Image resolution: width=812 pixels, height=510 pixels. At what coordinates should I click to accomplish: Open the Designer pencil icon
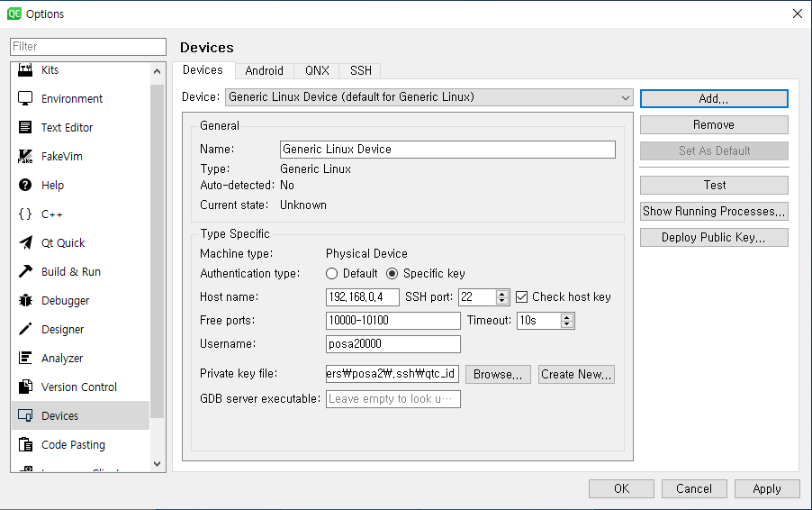25,329
